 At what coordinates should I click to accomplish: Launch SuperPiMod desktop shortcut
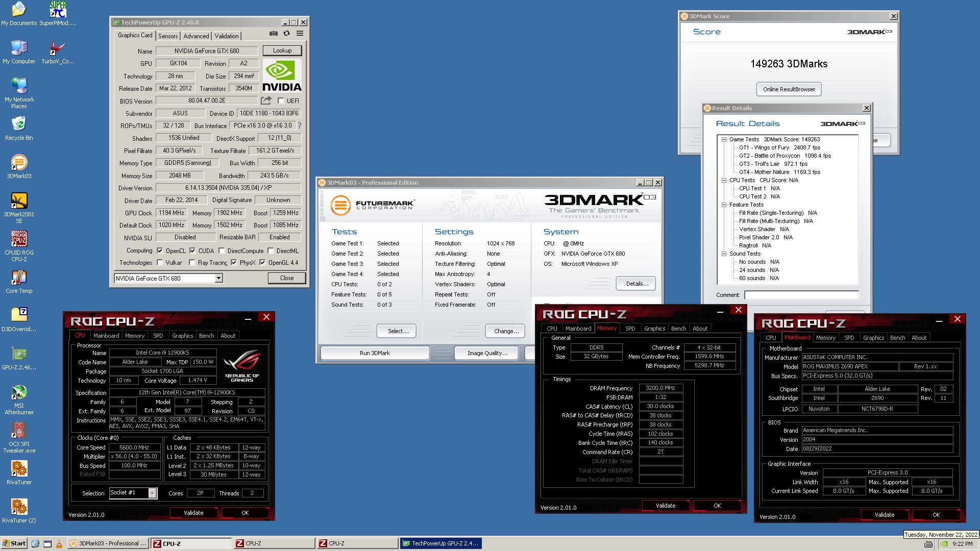pyautogui.click(x=58, y=14)
